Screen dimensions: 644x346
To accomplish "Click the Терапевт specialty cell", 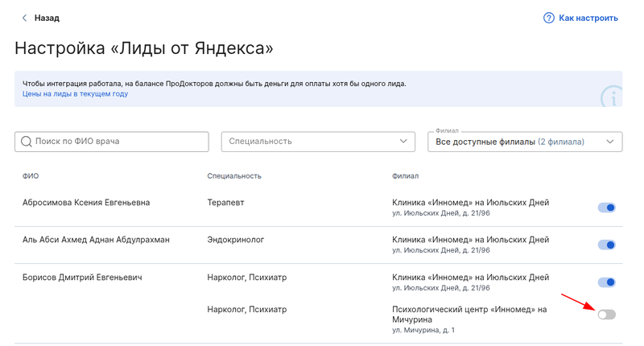I will pos(225,202).
